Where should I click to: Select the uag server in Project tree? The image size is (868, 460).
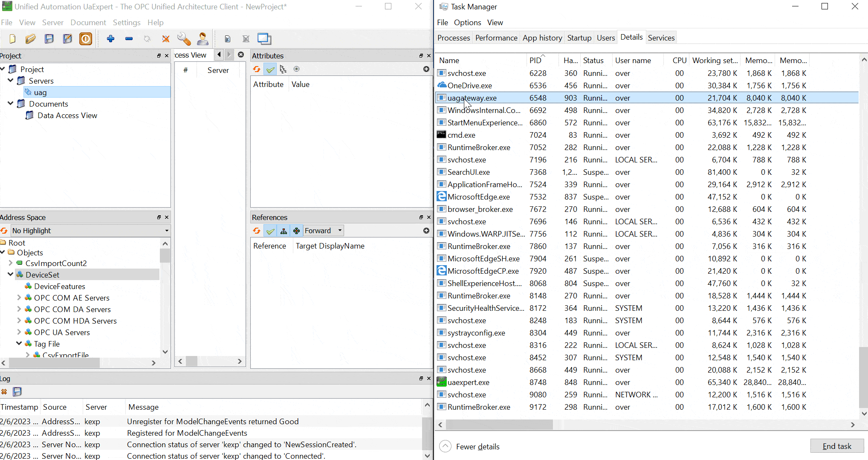click(97, 92)
